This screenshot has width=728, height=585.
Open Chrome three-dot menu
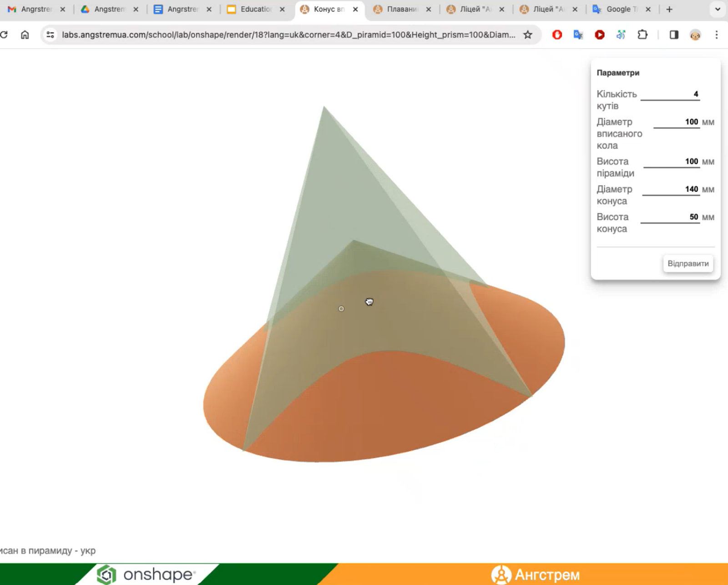[717, 35]
